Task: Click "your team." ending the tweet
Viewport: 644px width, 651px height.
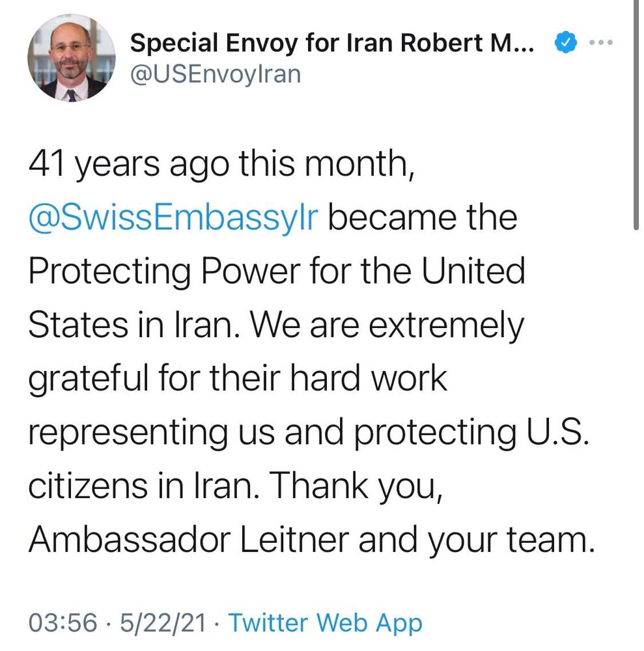Action: [529, 539]
